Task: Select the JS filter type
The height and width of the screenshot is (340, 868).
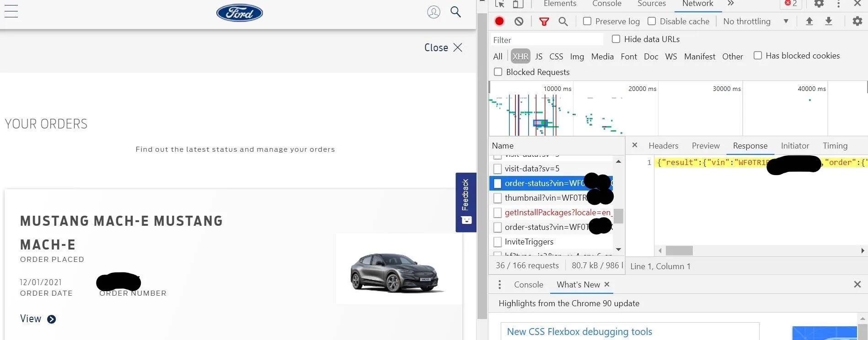Action: (539, 56)
